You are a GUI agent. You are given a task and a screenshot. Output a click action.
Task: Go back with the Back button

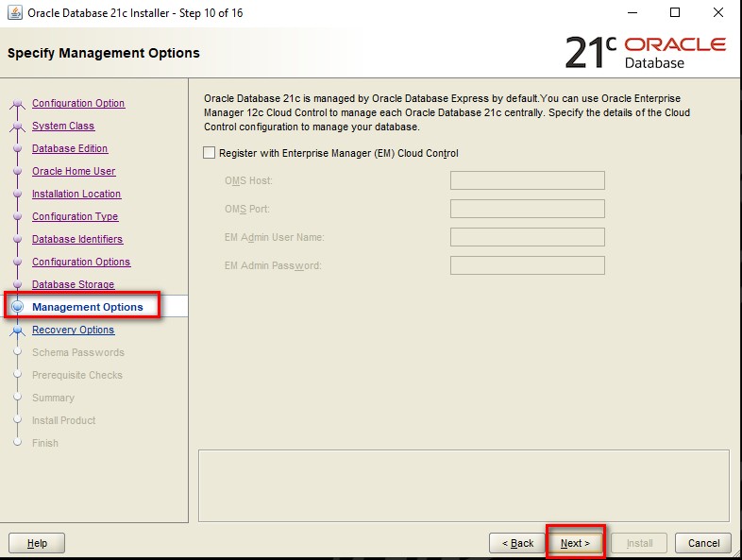pos(517,543)
